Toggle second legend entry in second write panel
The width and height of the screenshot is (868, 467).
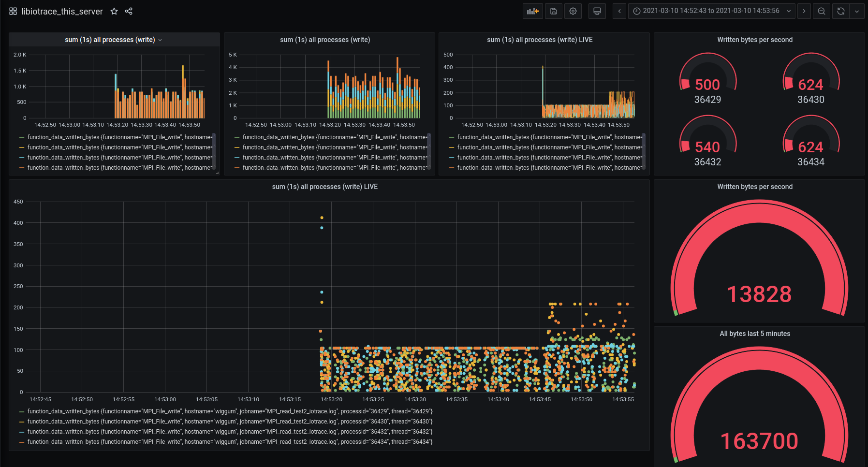[335, 147]
